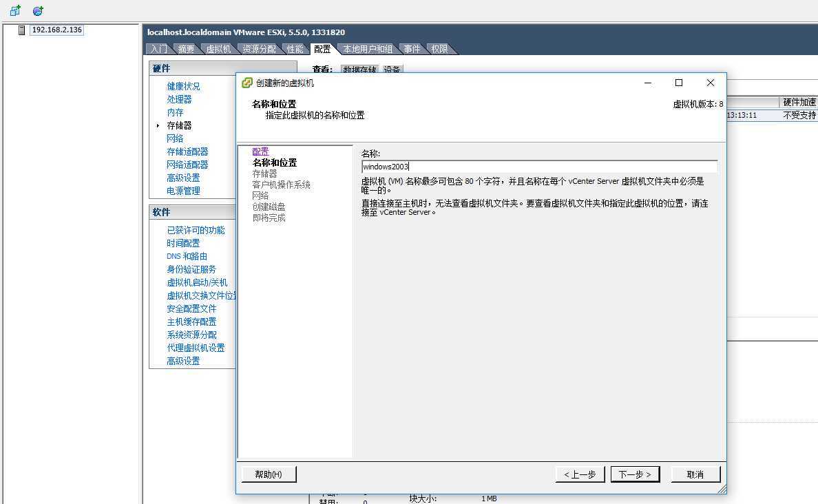The image size is (818, 504).
Task: Open the 身份验证服务 link
Action: [191, 269]
